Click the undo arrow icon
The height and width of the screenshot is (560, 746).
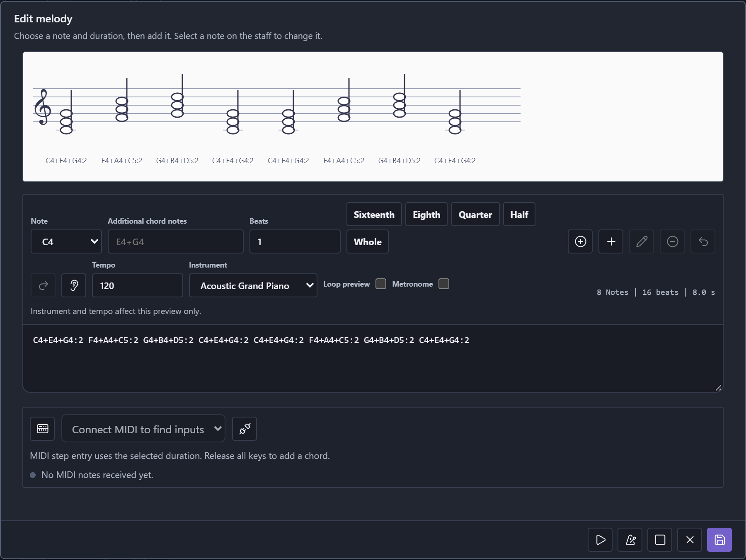[703, 241]
